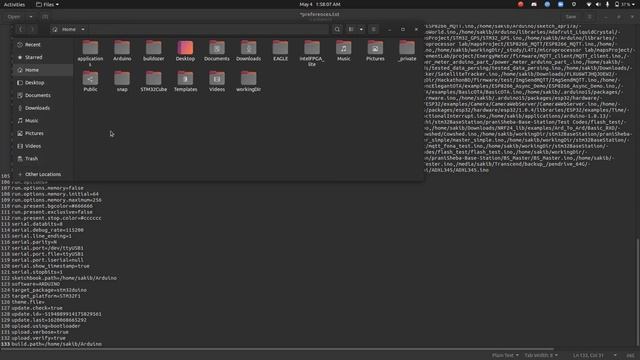The image size is (640, 360).
Task: Click the Open button in text editor
Action: tap(14, 17)
